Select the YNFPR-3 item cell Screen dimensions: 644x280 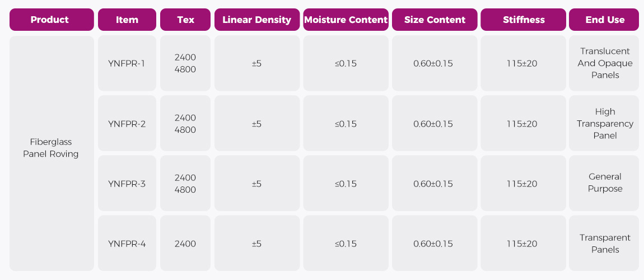coord(127,184)
